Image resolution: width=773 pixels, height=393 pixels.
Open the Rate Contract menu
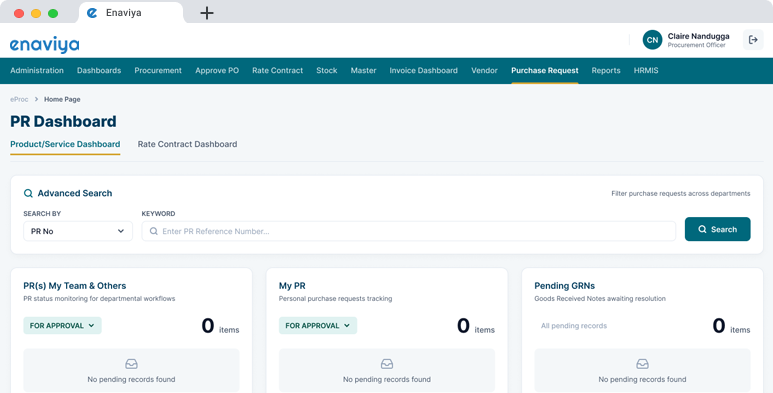[278, 71]
